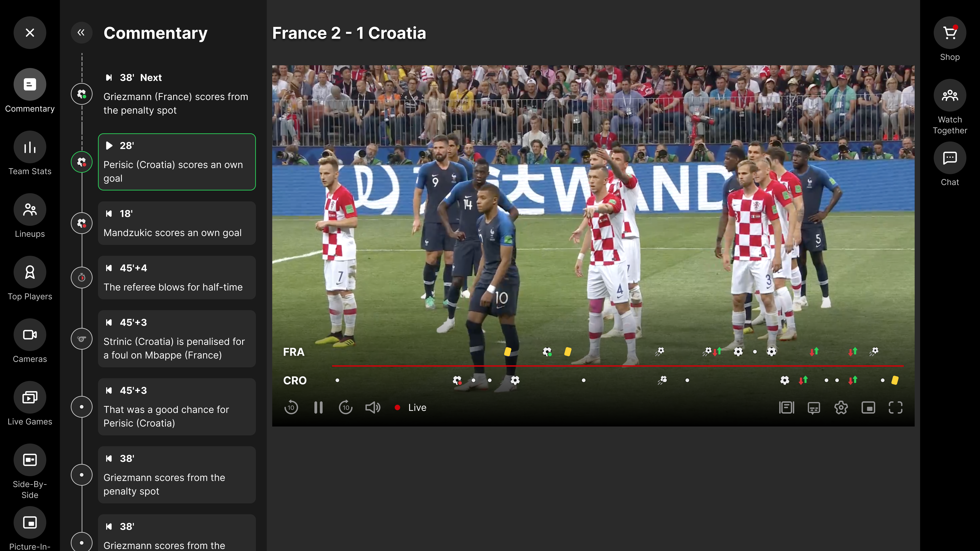Jump to next 38' Griezmann penalty event
This screenshot has width=980, height=551.
point(177,94)
